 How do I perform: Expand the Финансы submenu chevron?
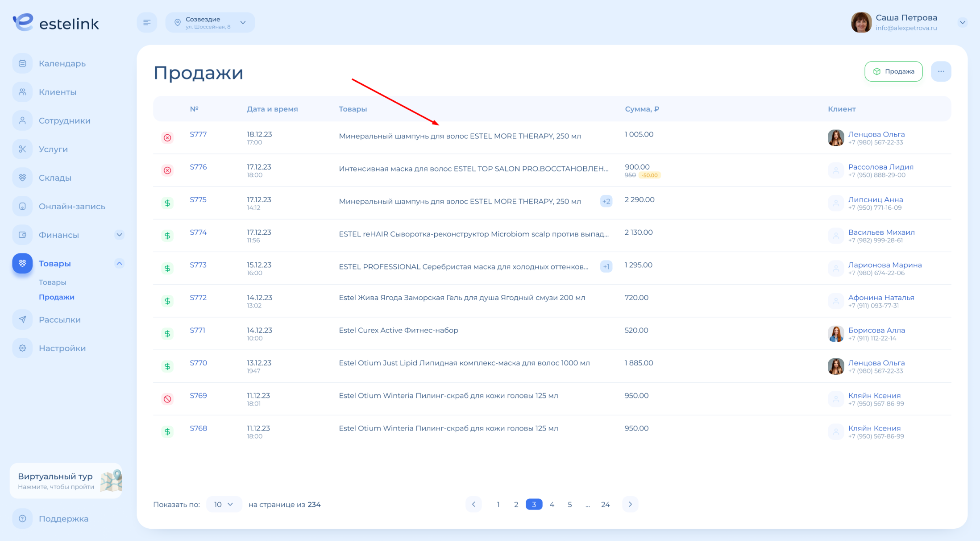pos(119,235)
